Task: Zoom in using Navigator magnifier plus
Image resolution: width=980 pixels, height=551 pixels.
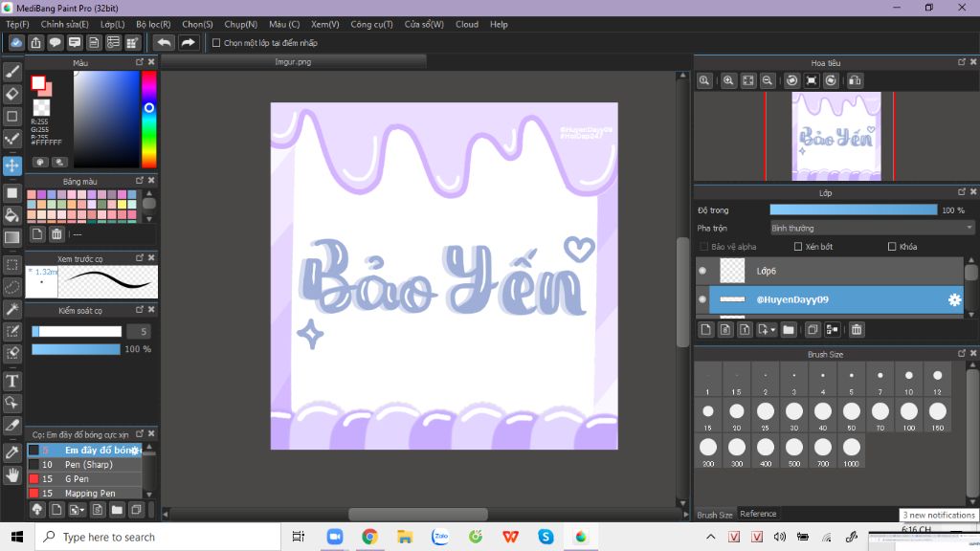Action: [728, 80]
